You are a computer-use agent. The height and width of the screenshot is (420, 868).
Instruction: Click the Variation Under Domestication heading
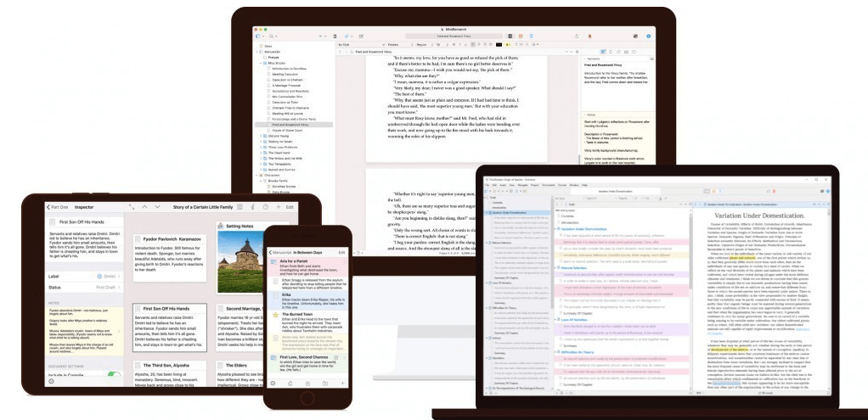pyautogui.click(x=759, y=216)
